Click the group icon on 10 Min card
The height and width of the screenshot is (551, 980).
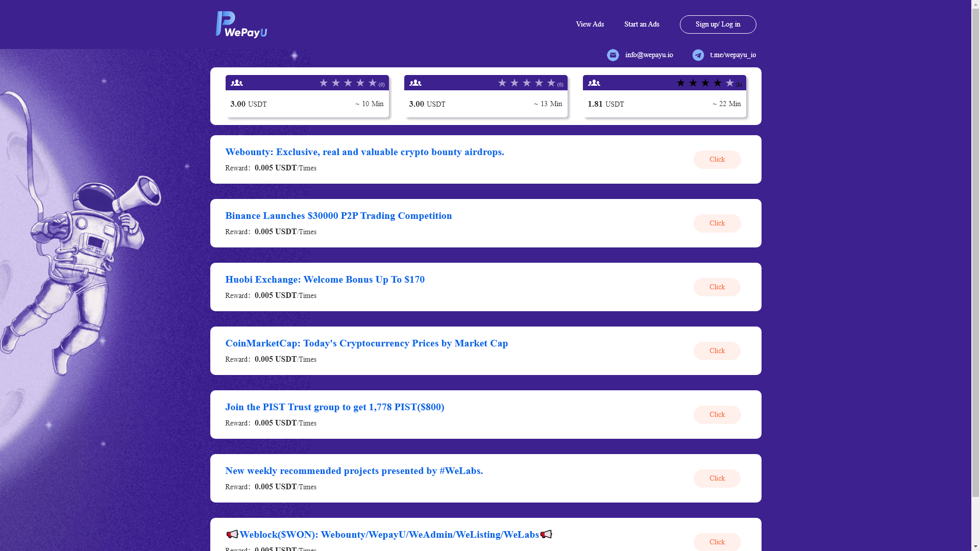[x=236, y=83]
